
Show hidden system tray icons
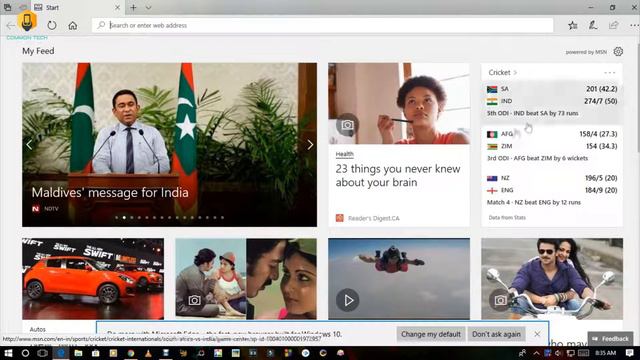point(536,353)
